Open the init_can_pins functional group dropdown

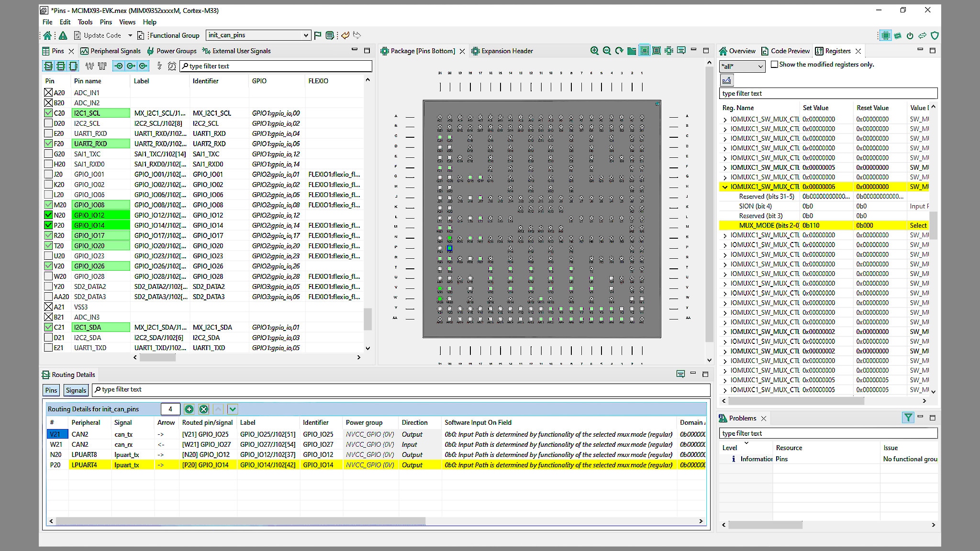coord(306,35)
